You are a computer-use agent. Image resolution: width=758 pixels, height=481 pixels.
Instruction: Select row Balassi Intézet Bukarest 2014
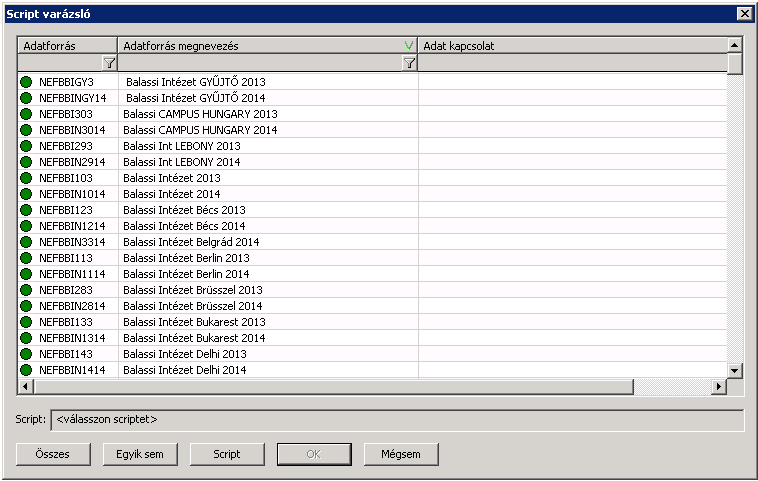(373, 338)
